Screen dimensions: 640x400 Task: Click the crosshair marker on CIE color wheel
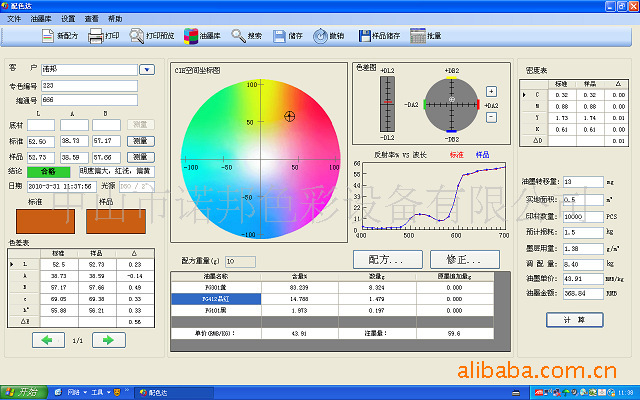289,116
